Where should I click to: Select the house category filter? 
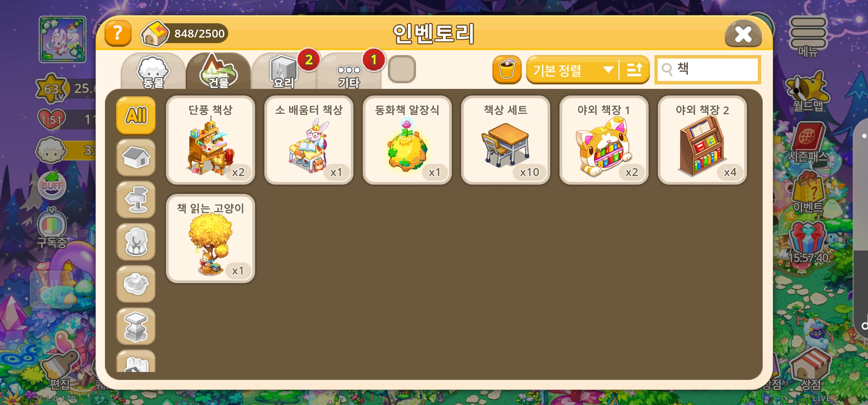[136, 157]
